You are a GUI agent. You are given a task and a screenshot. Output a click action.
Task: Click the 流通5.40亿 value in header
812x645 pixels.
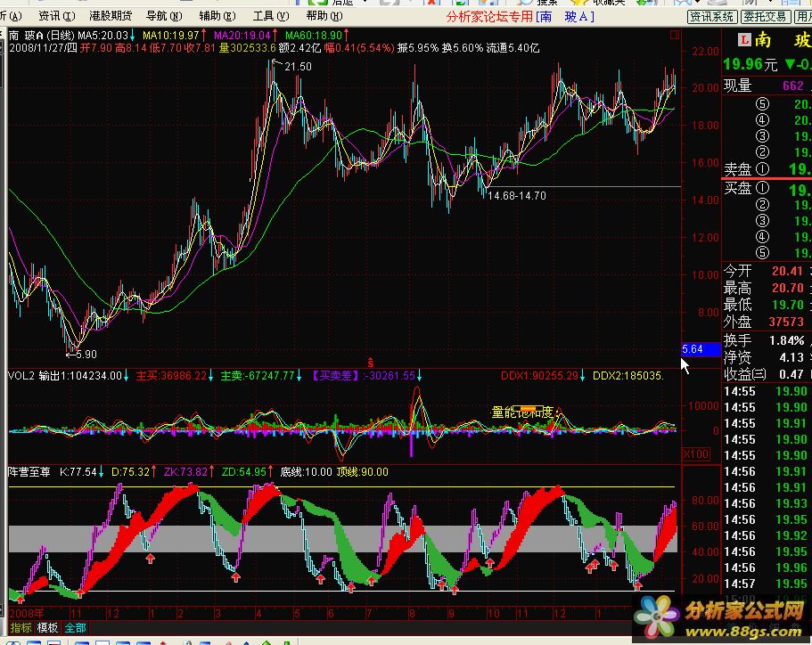[x=513, y=48]
